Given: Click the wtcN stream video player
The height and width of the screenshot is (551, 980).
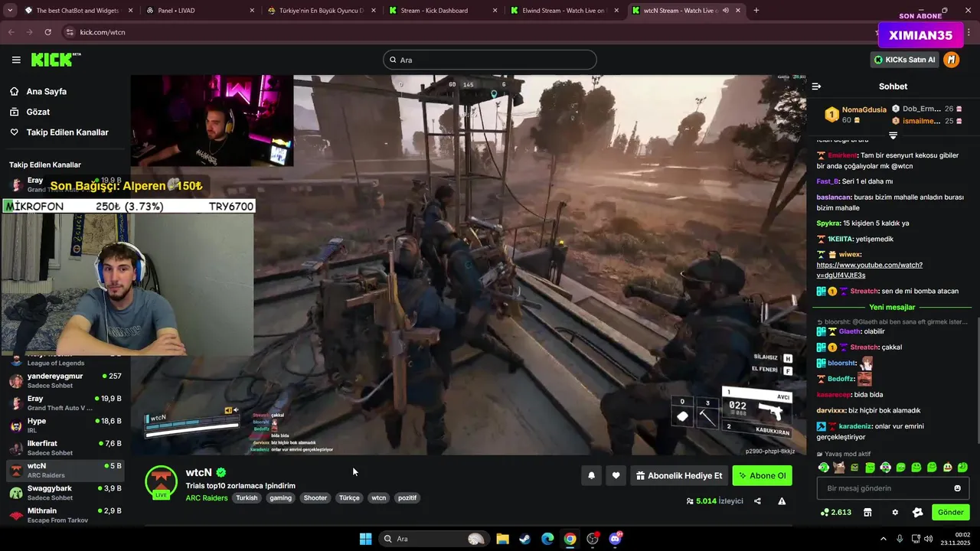Looking at the screenshot, I should [x=469, y=265].
